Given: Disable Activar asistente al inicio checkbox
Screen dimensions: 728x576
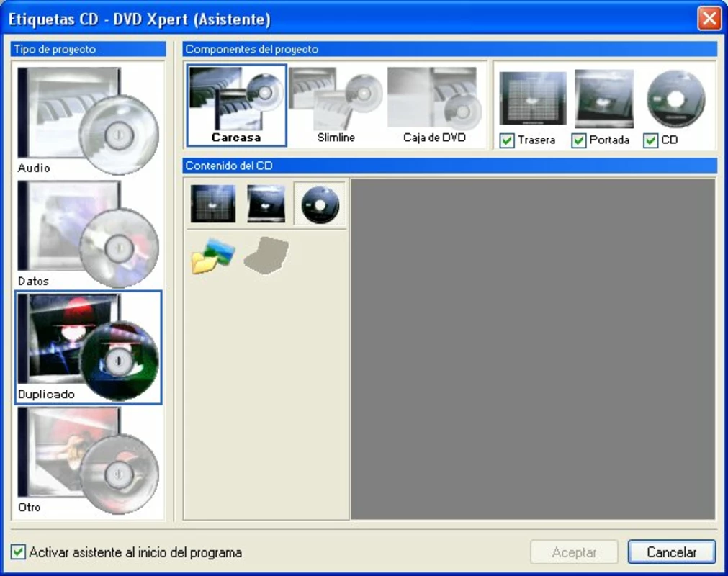Looking at the screenshot, I should click(18, 552).
